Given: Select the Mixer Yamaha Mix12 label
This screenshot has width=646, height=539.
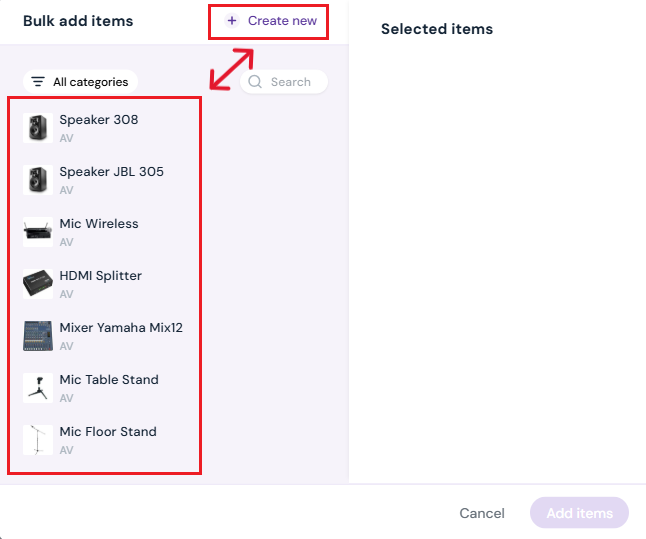Looking at the screenshot, I should pos(121,328).
